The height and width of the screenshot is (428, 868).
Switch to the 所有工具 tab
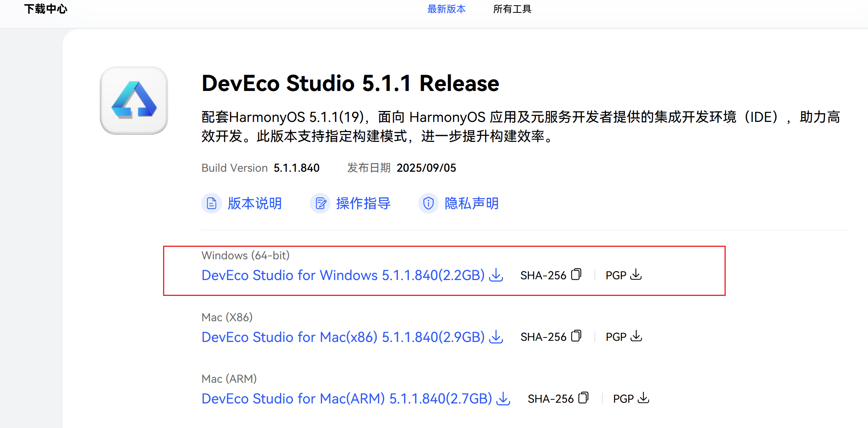pyautogui.click(x=512, y=9)
